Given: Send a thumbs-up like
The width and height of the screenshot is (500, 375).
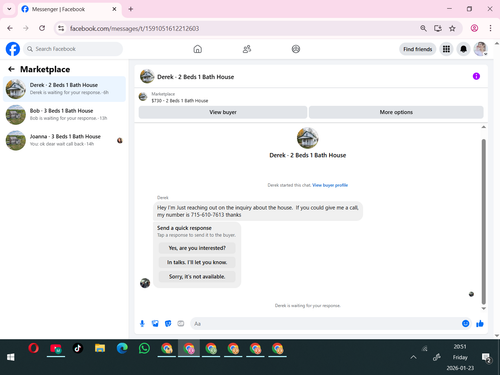Looking at the screenshot, I should tap(480, 323).
